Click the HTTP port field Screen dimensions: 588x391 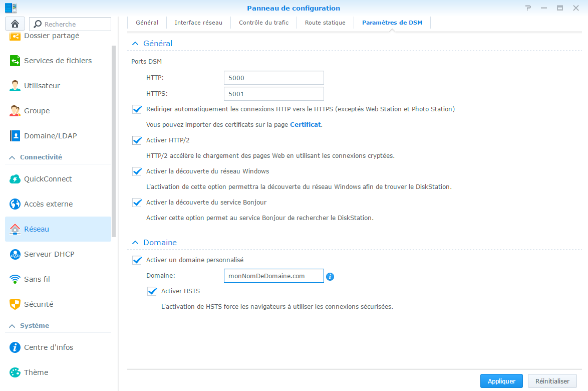pos(274,78)
